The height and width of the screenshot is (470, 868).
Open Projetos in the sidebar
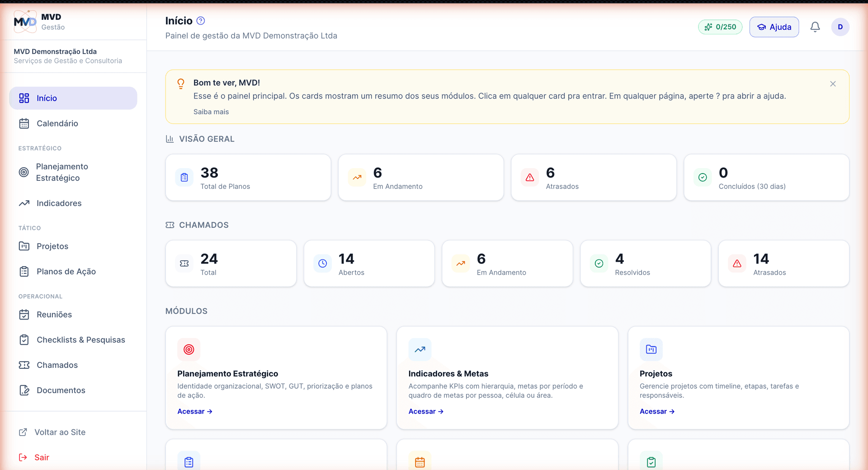click(73, 246)
